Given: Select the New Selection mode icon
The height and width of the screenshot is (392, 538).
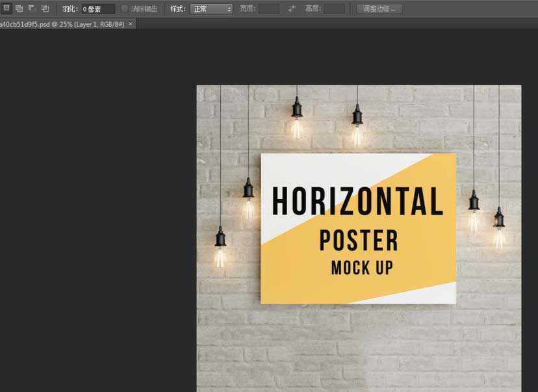Looking at the screenshot, I should click(6, 8).
